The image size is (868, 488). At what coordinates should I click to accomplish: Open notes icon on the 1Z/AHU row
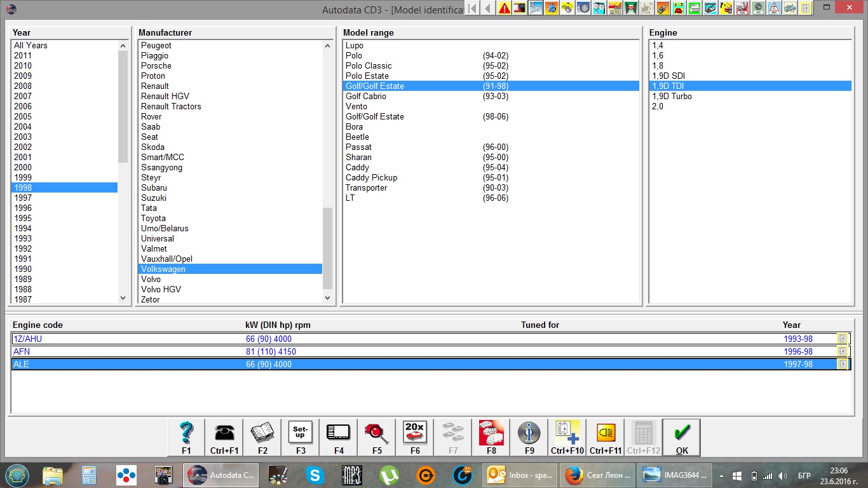coord(842,339)
